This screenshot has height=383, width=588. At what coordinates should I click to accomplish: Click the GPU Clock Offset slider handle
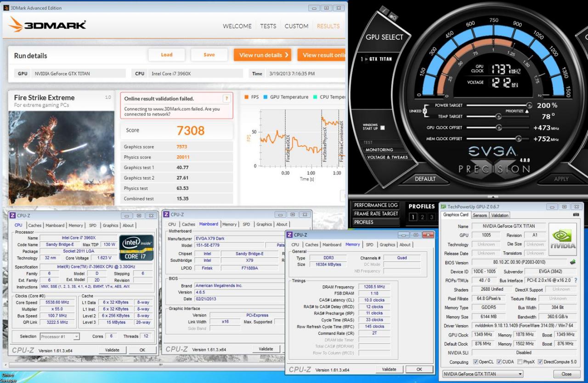coord(498,128)
